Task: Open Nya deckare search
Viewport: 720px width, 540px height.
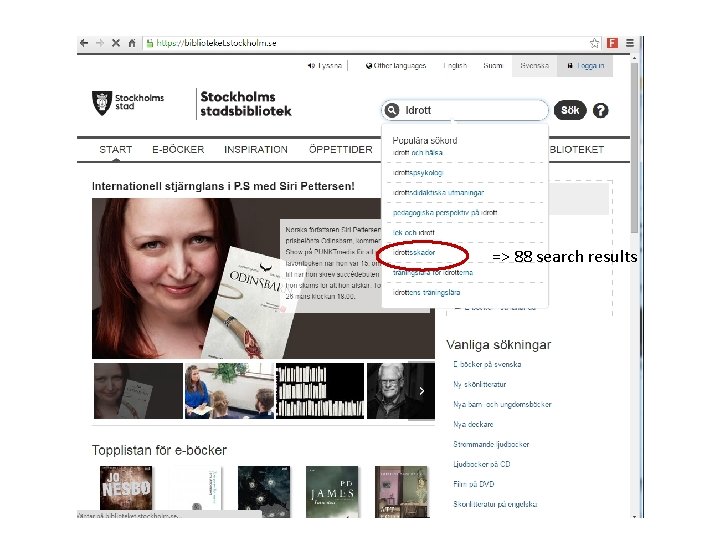Action: click(473, 424)
